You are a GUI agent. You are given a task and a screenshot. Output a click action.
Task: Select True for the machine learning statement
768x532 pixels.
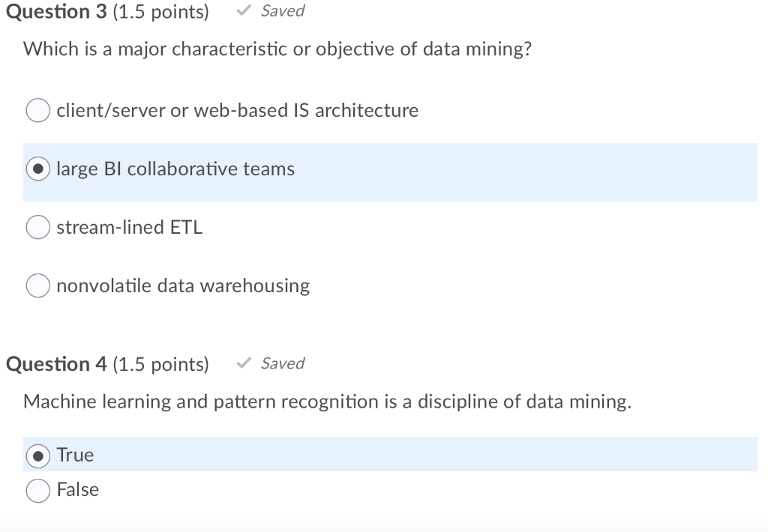(x=37, y=455)
